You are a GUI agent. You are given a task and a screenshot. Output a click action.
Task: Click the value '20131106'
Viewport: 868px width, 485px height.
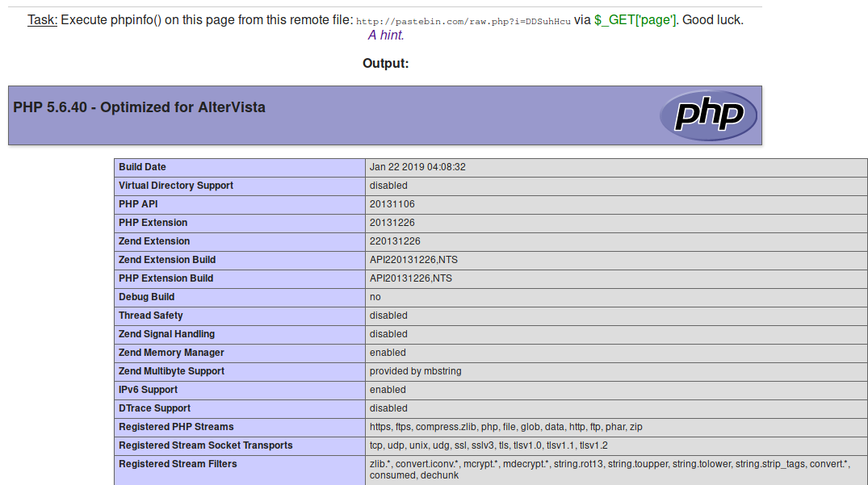(392, 204)
